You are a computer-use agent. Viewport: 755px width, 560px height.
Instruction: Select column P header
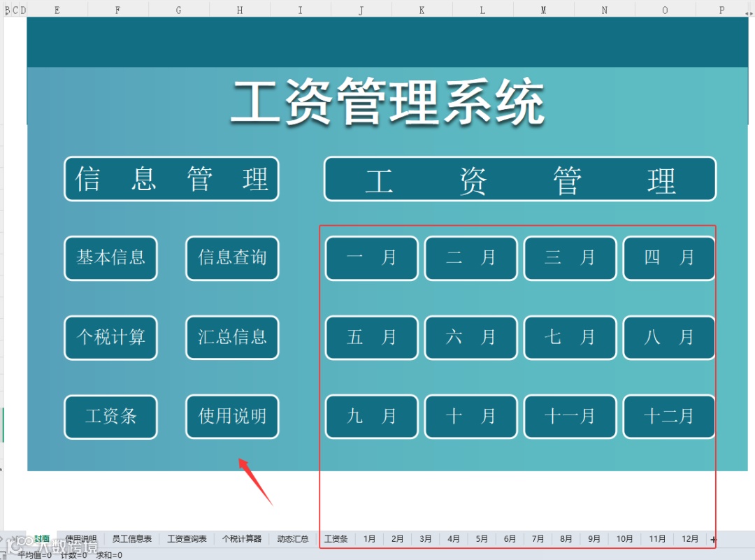pyautogui.click(x=721, y=10)
